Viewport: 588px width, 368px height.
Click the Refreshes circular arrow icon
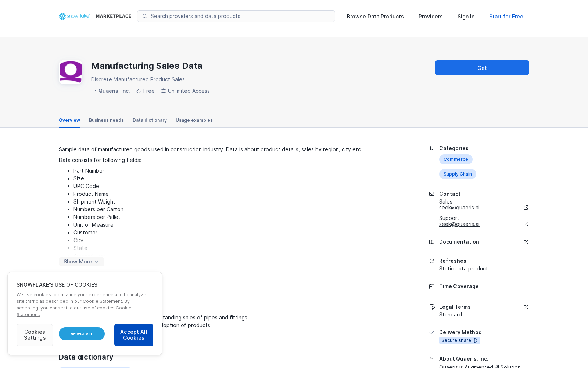[432, 261]
